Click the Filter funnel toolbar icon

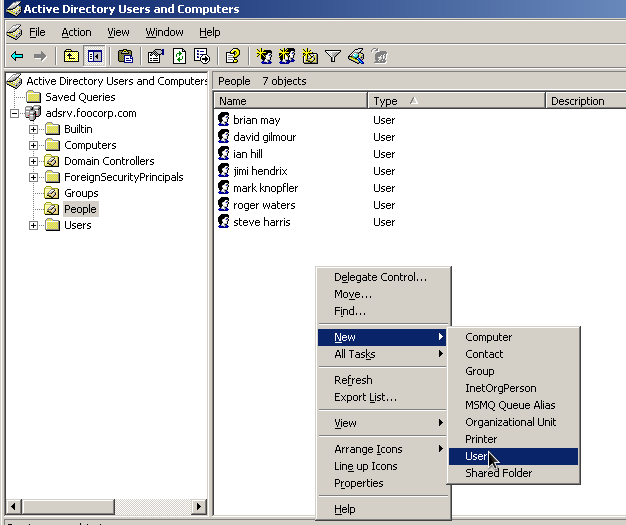[x=333, y=56]
